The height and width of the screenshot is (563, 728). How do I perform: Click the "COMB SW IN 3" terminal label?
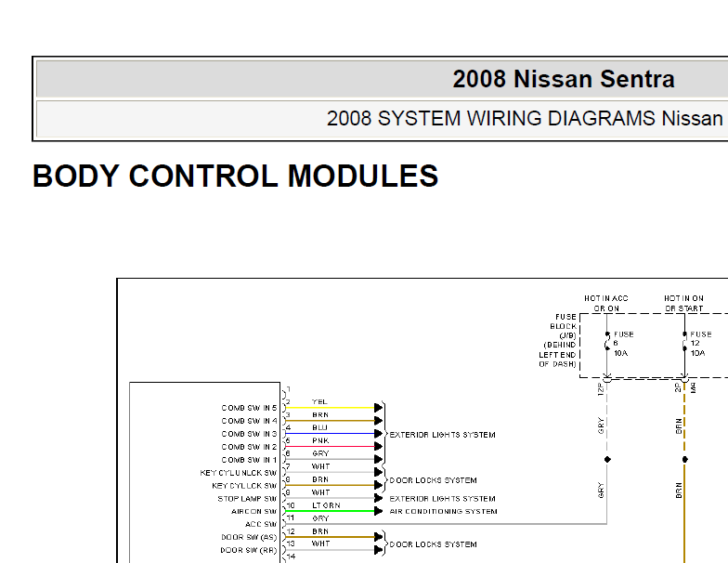click(x=249, y=434)
